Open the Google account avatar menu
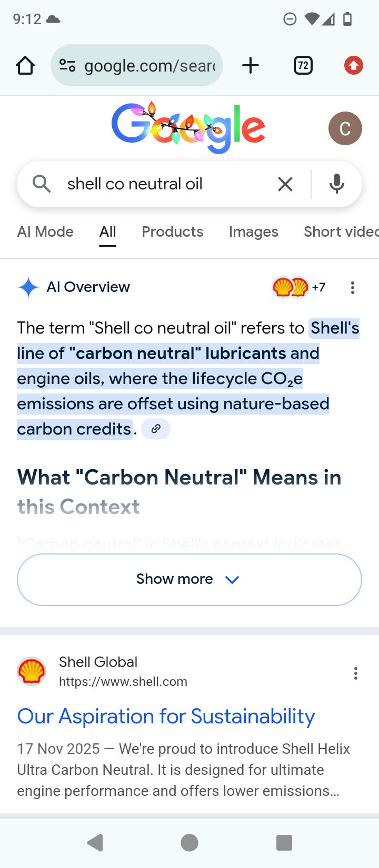 pyautogui.click(x=345, y=128)
